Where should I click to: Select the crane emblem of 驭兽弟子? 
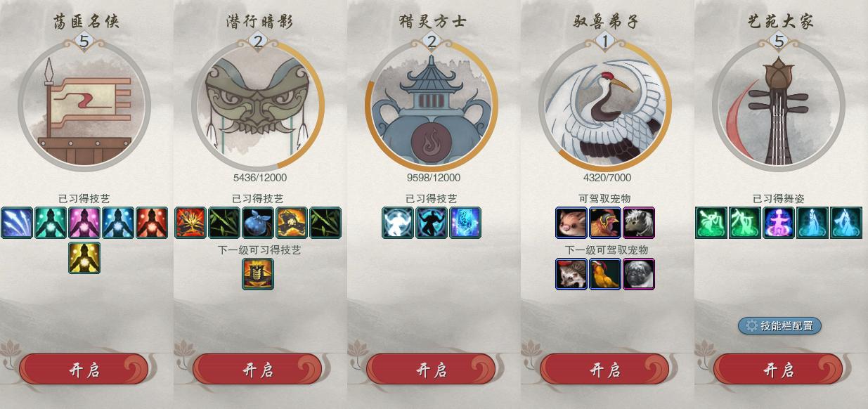605,105
